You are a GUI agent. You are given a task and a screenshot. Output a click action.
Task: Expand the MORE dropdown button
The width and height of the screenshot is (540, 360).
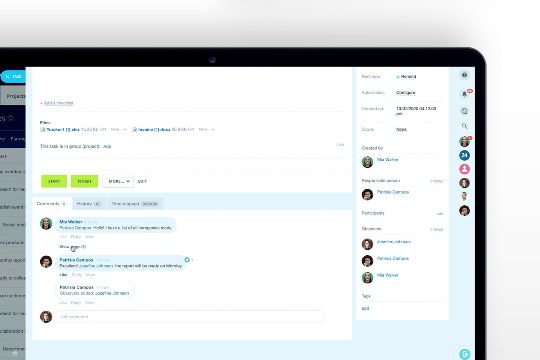pyautogui.click(x=118, y=181)
